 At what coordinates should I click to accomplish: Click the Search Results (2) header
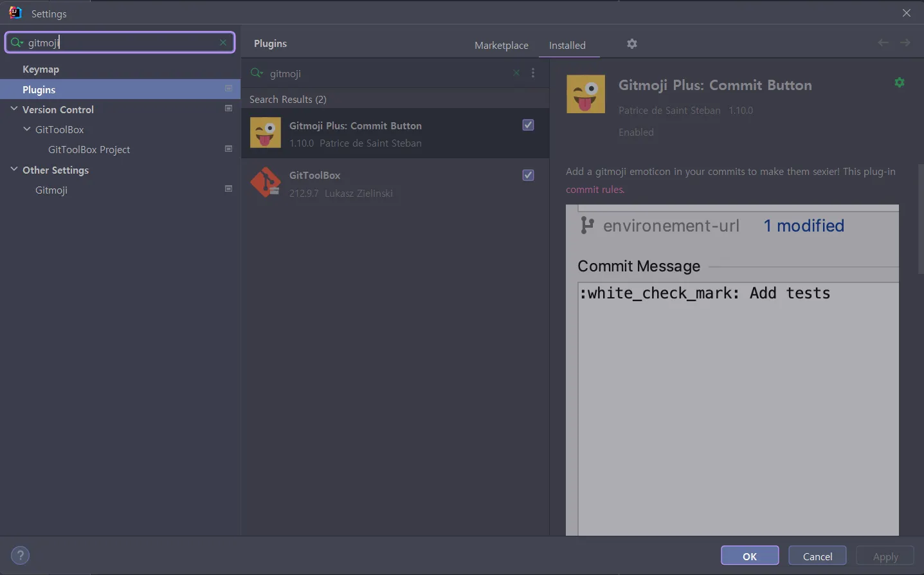(288, 99)
